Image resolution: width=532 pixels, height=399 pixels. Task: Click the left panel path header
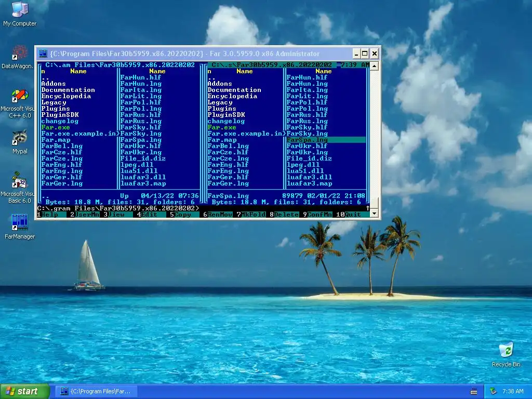120,65
